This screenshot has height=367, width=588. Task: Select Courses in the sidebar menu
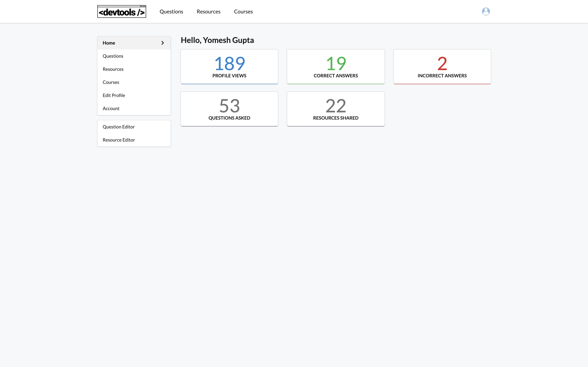tap(111, 82)
